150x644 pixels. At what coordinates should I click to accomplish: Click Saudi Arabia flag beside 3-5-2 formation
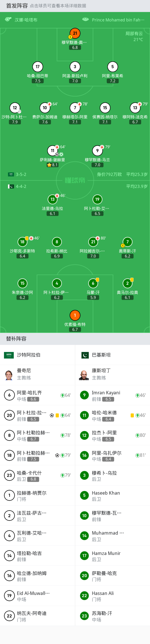click(11, 175)
